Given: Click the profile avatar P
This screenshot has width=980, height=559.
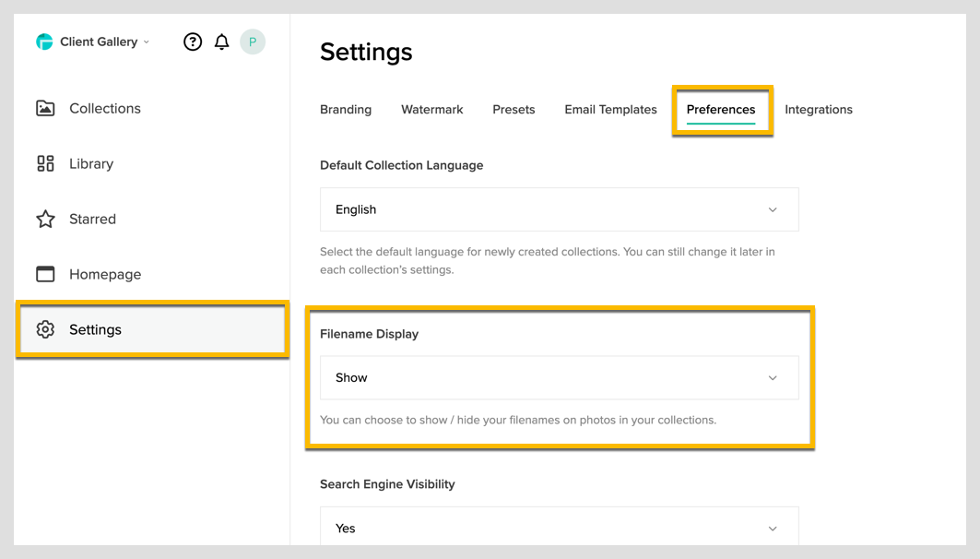Looking at the screenshot, I should (253, 42).
